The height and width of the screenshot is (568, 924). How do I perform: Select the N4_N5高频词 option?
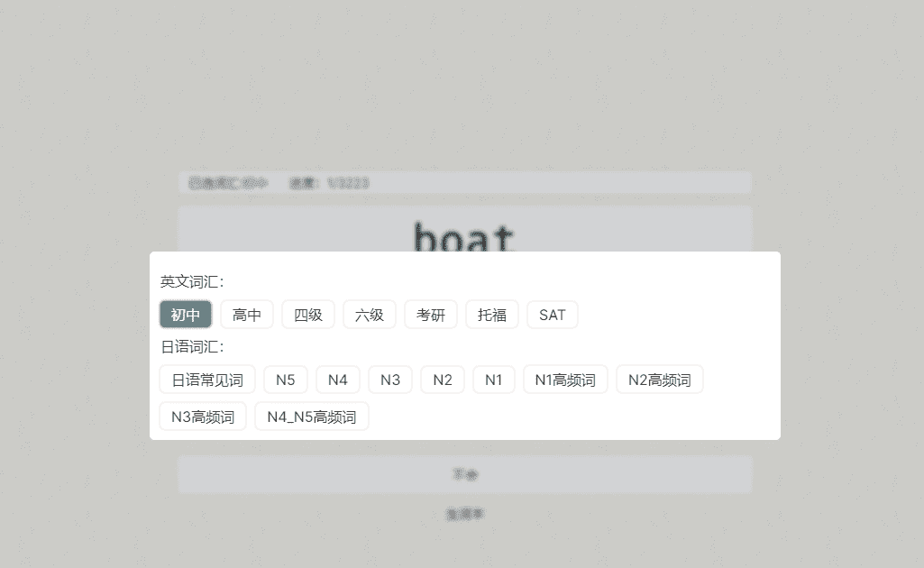[311, 416]
